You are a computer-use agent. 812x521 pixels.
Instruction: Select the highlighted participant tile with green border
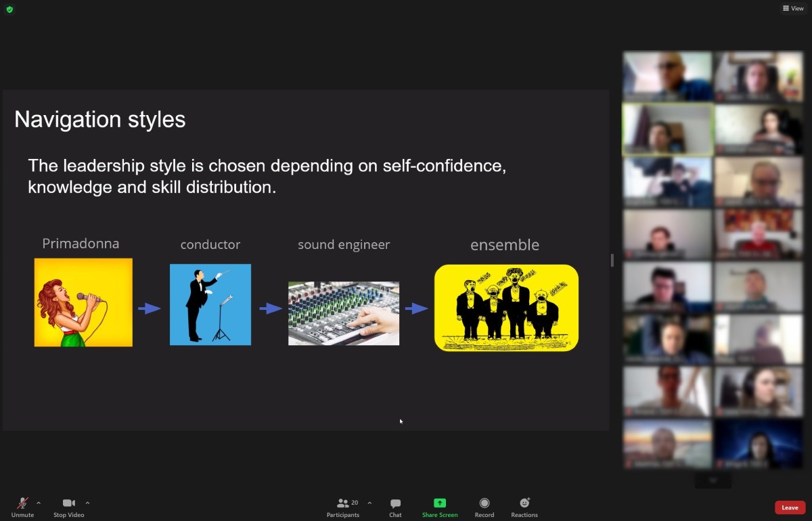pyautogui.click(x=667, y=129)
